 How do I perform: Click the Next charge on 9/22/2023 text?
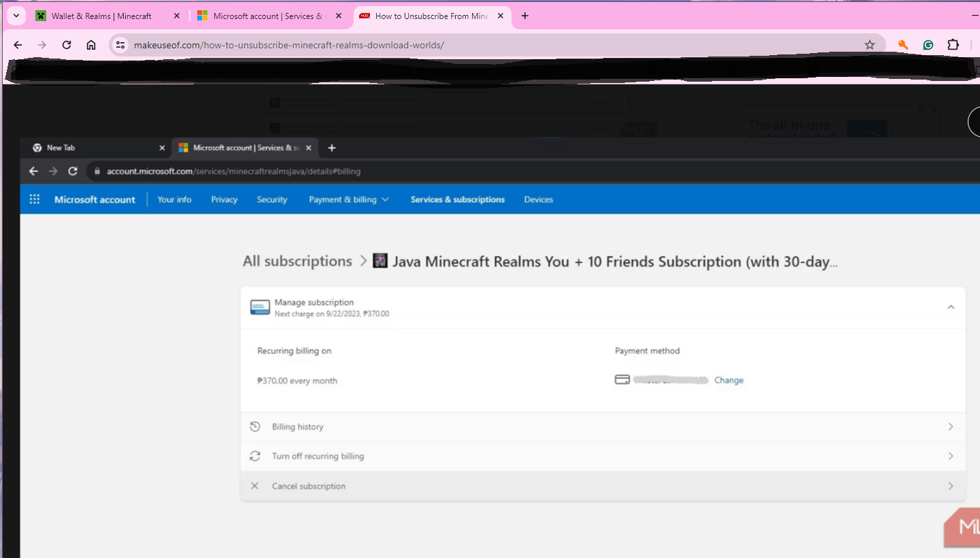332,314
